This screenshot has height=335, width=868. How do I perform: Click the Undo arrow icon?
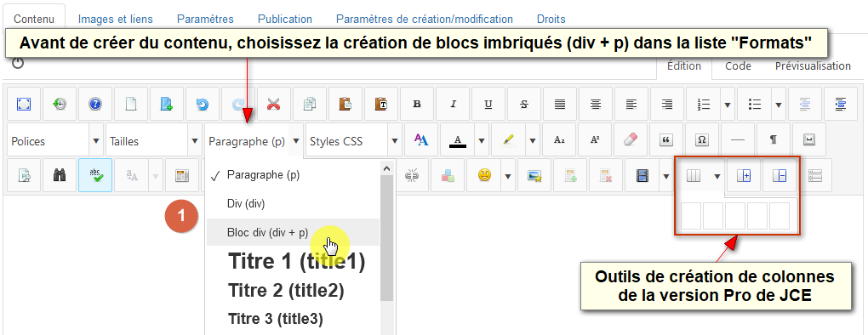[203, 104]
